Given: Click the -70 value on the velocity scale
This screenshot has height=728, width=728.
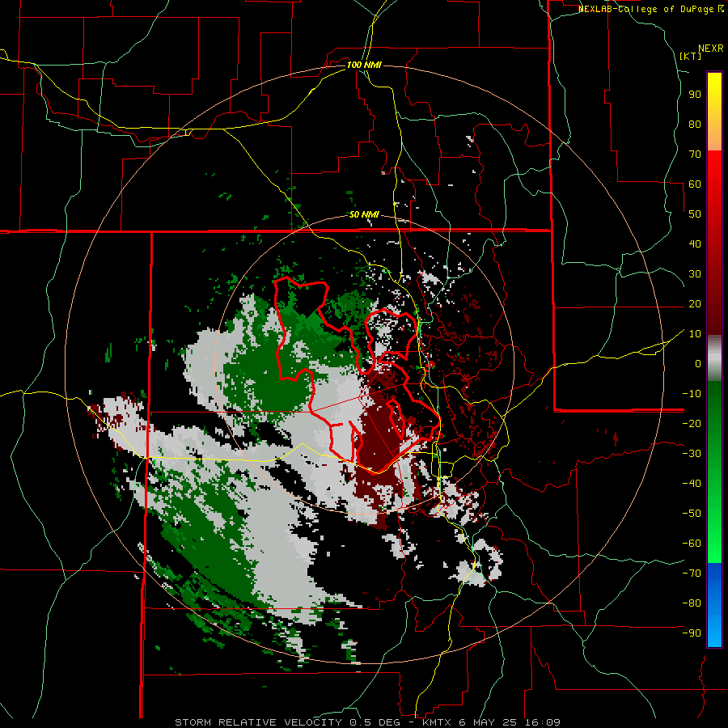Looking at the screenshot, I should (692, 573).
